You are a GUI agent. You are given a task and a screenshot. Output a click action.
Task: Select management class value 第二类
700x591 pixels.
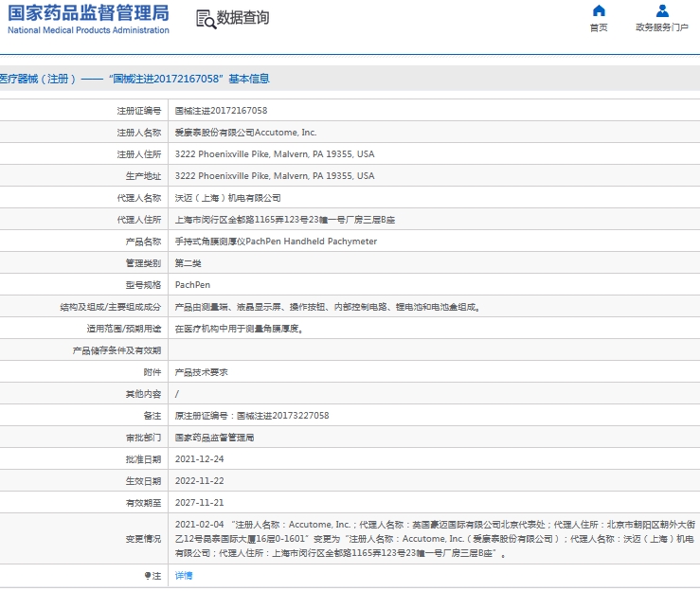[x=188, y=263]
